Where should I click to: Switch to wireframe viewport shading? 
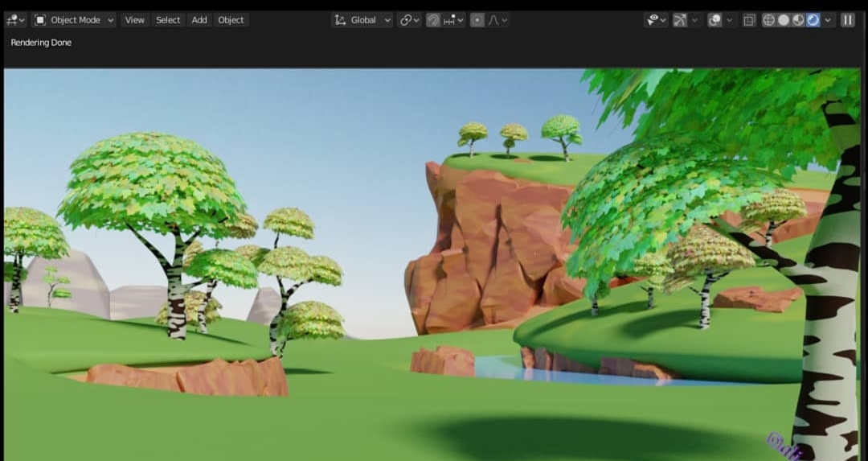point(769,20)
